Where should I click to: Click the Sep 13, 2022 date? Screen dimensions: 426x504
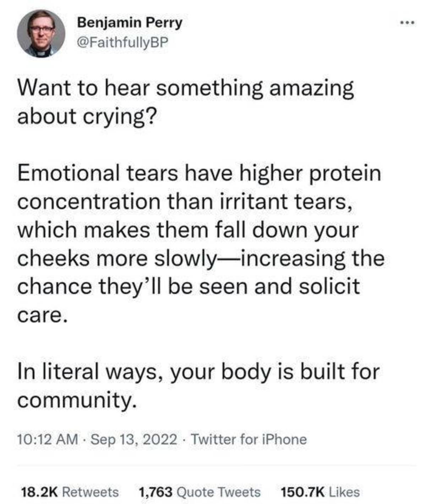coord(134,439)
